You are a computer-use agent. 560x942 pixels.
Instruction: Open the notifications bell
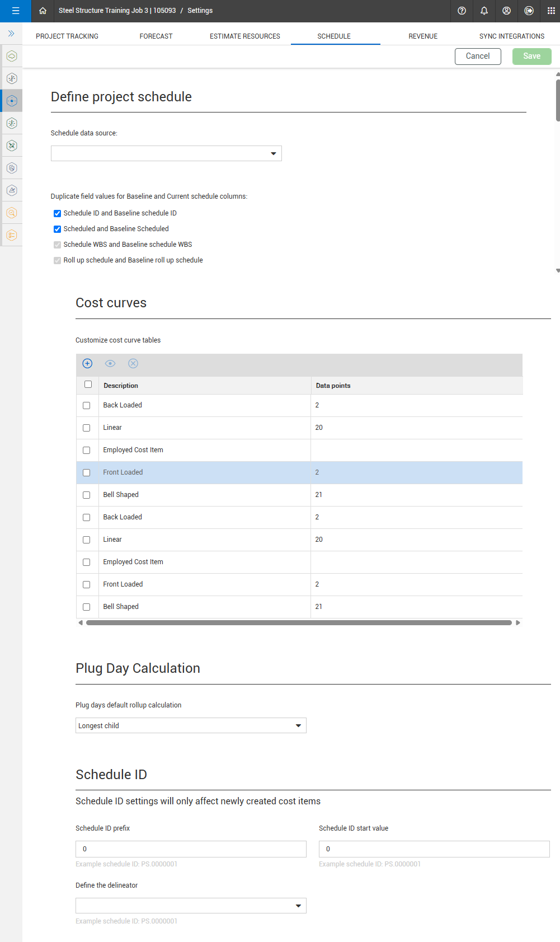tap(484, 11)
